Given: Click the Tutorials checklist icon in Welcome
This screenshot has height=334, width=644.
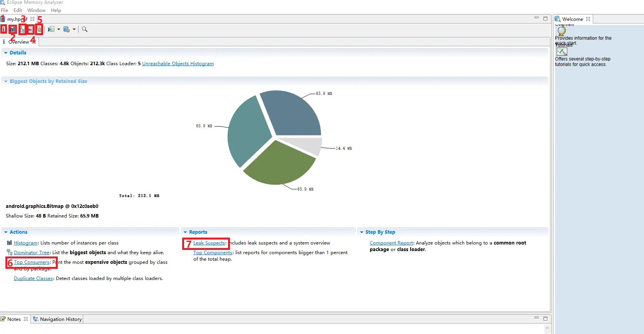Looking at the screenshot, I should click(x=562, y=52).
